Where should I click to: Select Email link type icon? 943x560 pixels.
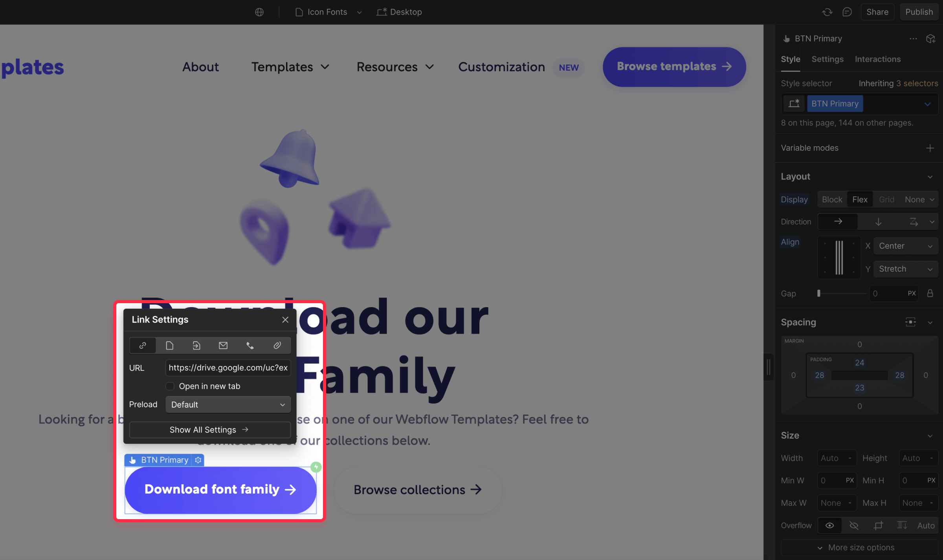click(x=223, y=345)
